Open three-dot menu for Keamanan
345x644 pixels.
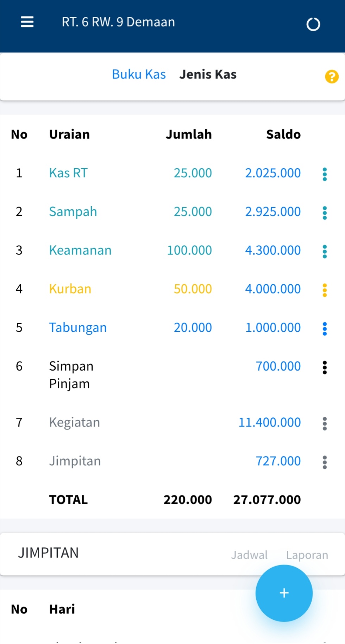click(325, 252)
